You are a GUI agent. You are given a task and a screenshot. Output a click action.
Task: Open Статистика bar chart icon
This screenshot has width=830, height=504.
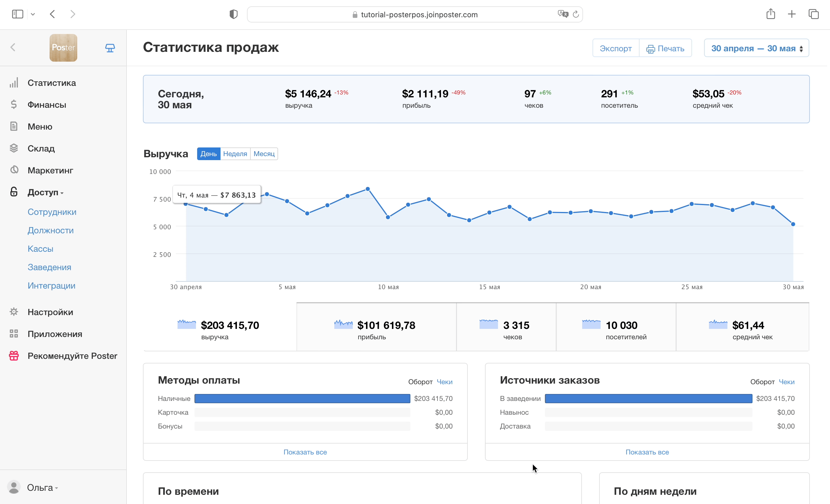pyautogui.click(x=14, y=83)
